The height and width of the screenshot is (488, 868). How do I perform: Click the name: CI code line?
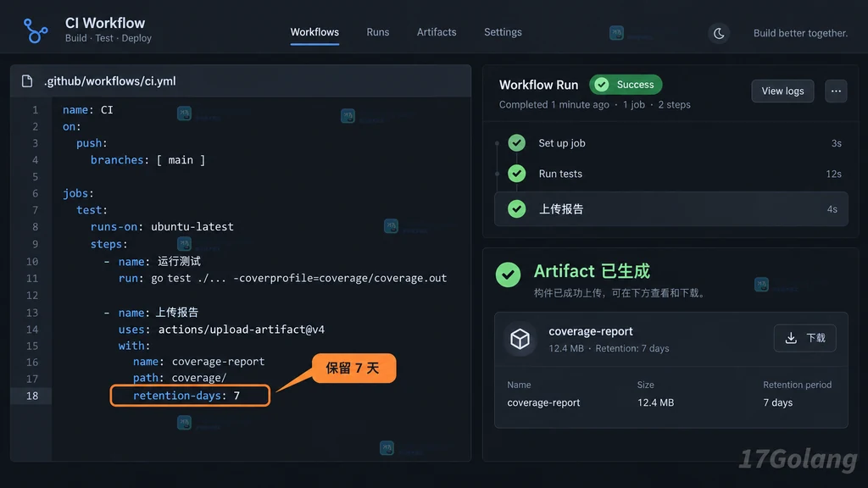87,110
